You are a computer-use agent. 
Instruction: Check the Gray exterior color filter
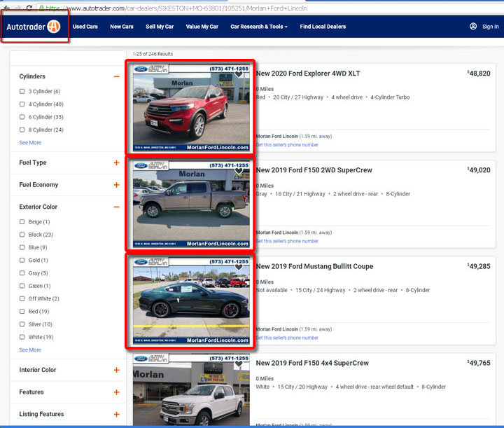22,273
